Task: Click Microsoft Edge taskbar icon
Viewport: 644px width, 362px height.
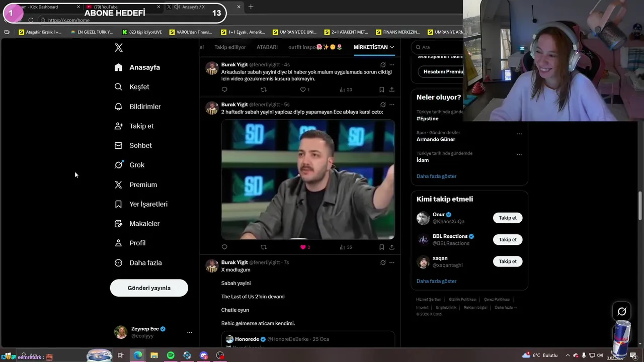Action: click(137, 355)
